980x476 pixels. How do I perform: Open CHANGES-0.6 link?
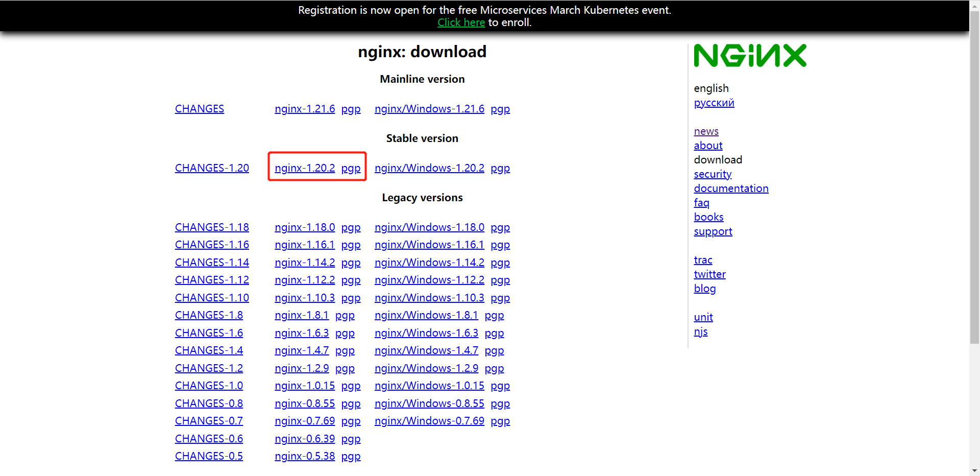(209, 439)
